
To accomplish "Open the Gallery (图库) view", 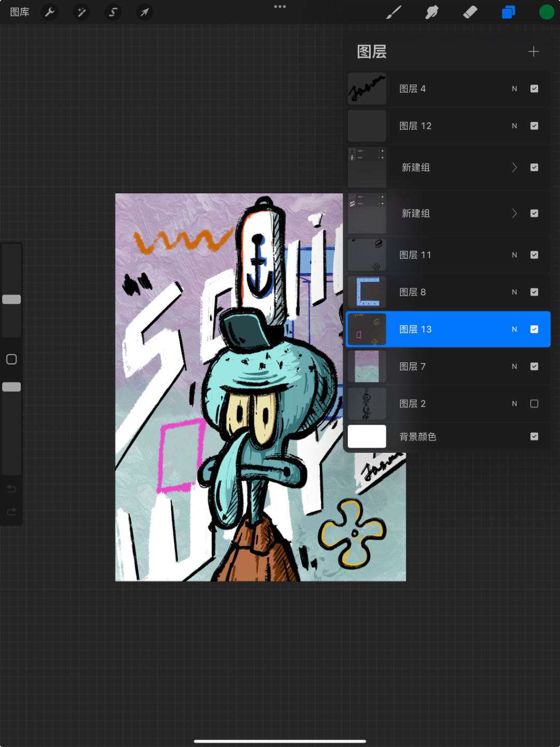I will click(x=20, y=12).
